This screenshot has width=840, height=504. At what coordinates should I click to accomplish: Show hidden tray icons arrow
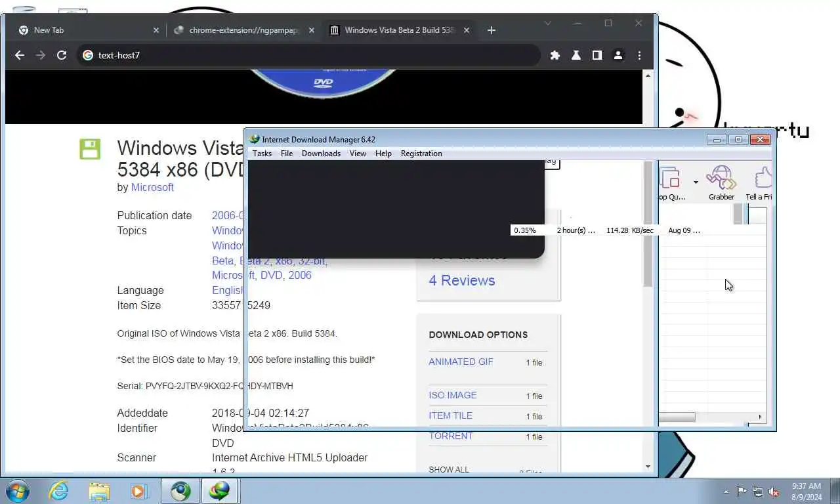coord(726,492)
